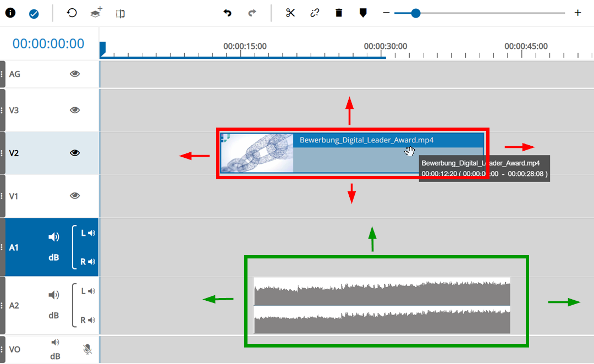Click the blue checkmark icon in the toolbar
594x364 pixels.
coord(34,13)
